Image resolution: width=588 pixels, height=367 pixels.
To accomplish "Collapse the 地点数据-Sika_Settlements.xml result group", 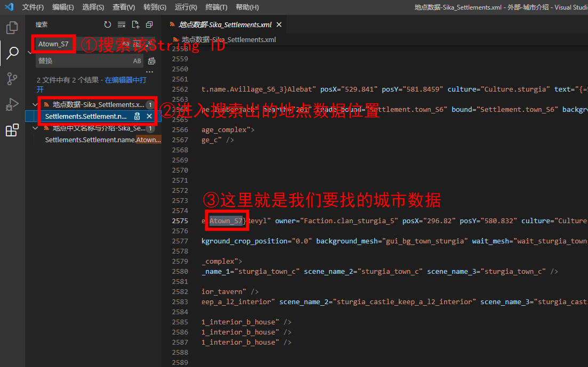I will pyautogui.click(x=36, y=104).
